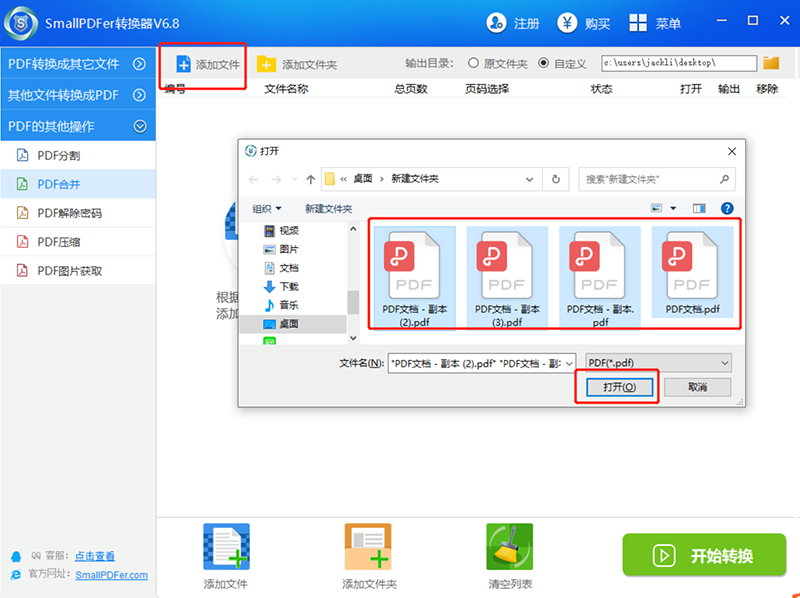Open the PDF(*.pdf) file type dropdown

pyautogui.click(x=658, y=363)
